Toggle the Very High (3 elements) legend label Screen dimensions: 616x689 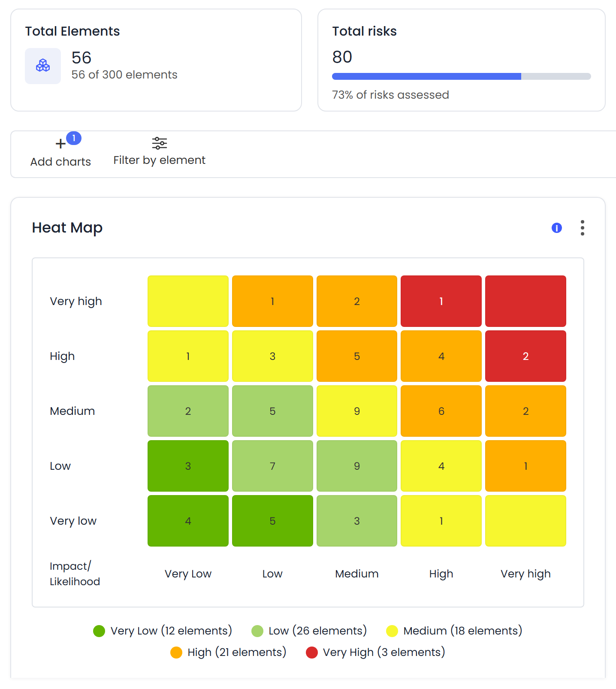pos(384,652)
